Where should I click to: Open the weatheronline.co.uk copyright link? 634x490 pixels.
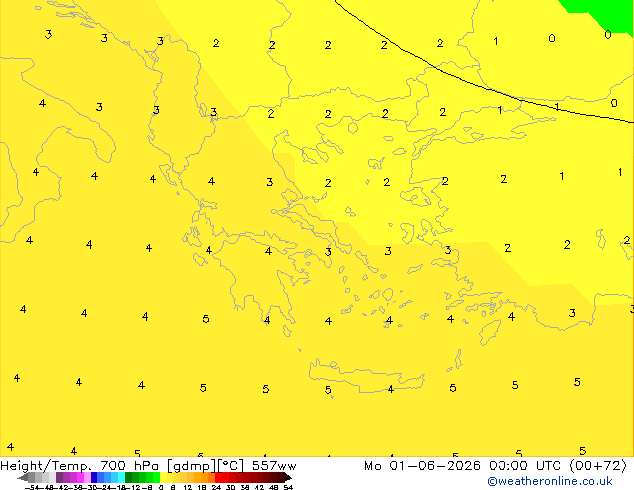[550, 481]
